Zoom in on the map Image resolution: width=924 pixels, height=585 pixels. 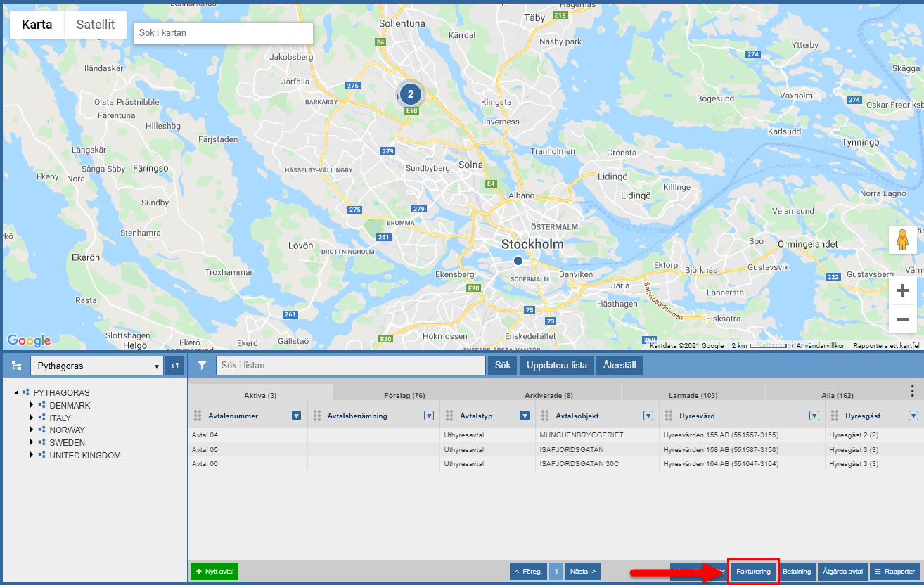click(902, 291)
